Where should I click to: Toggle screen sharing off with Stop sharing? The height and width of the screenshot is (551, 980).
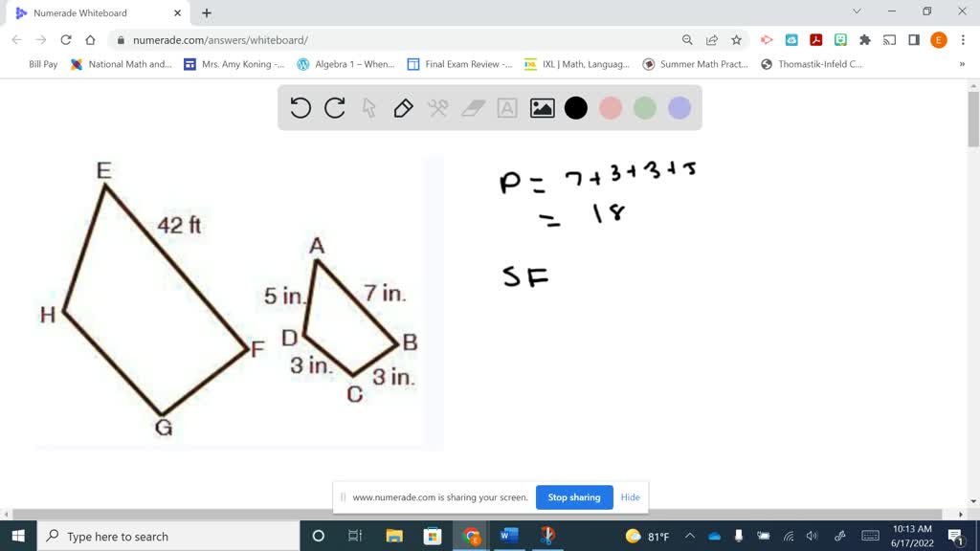(574, 497)
